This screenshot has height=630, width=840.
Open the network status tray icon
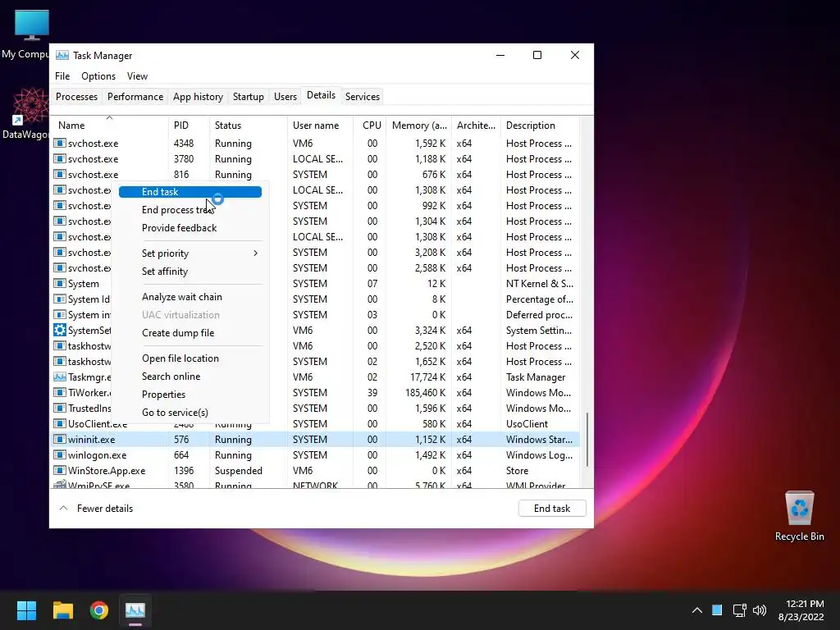pyautogui.click(x=739, y=610)
